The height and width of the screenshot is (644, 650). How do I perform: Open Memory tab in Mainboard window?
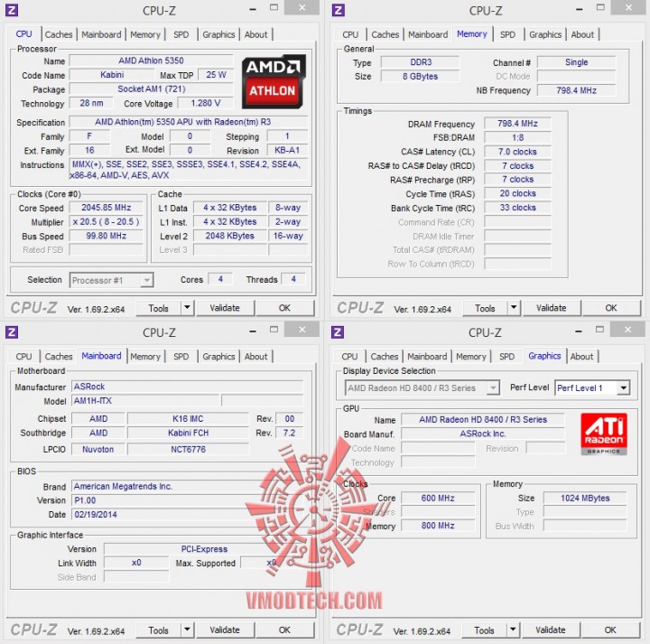(x=145, y=356)
